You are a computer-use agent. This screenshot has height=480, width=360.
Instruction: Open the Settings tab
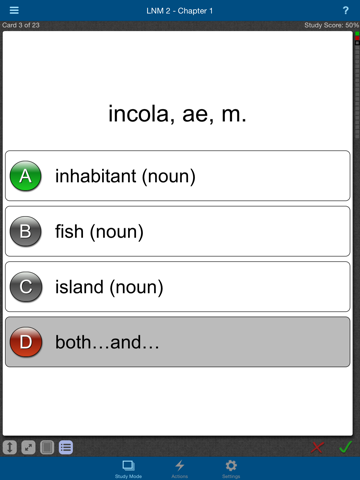(x=231, y=468)
